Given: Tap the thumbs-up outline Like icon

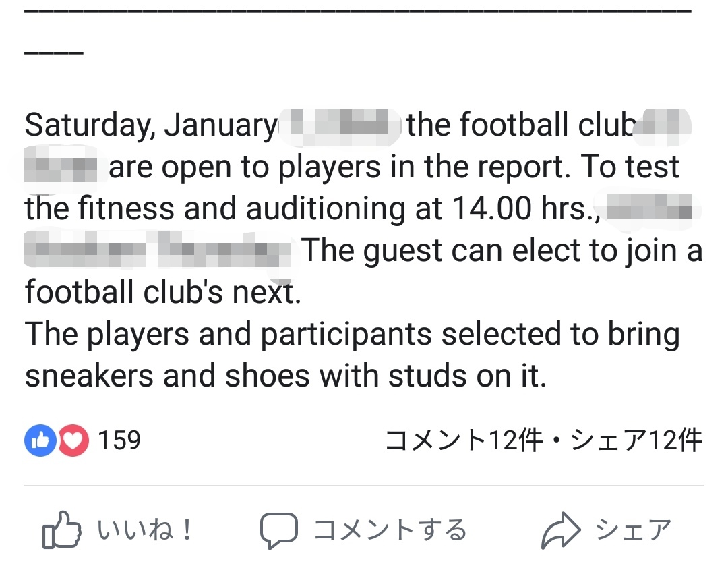Looking at the screenshot, I should coord(61,530).
